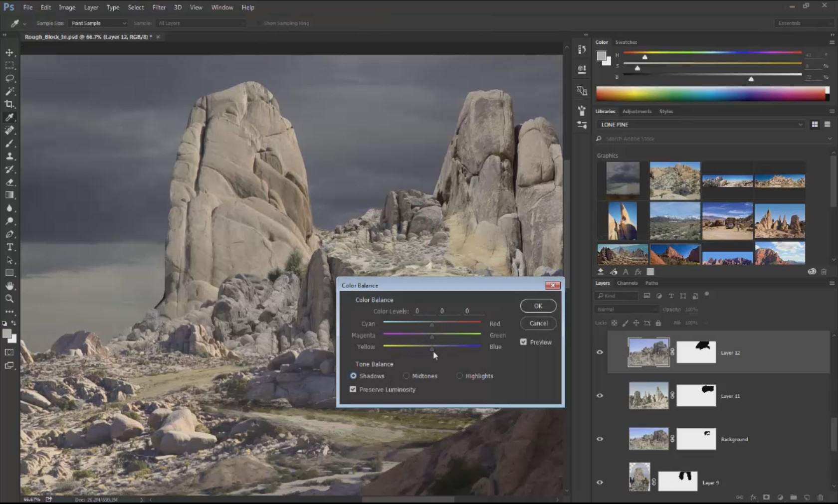The width and height of the screenshot is (838, 504).
Task: Switch to the Channels tab
Action: pos(627,283)
